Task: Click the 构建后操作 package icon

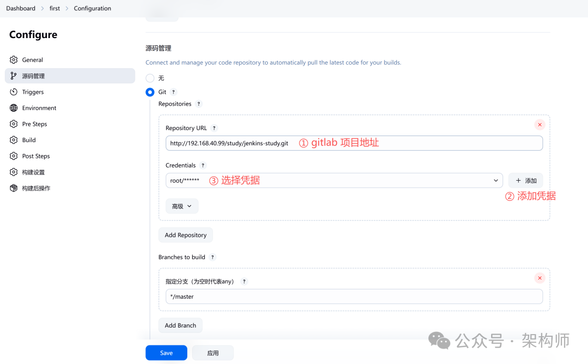Action: [14, 188]
